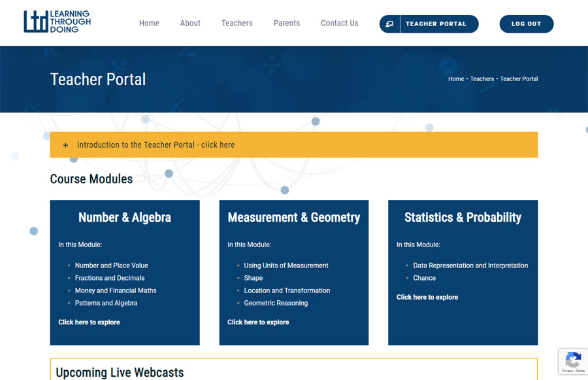Open the Number & Algebra module heading
This screenshot has height=380, width=588.
125,218
